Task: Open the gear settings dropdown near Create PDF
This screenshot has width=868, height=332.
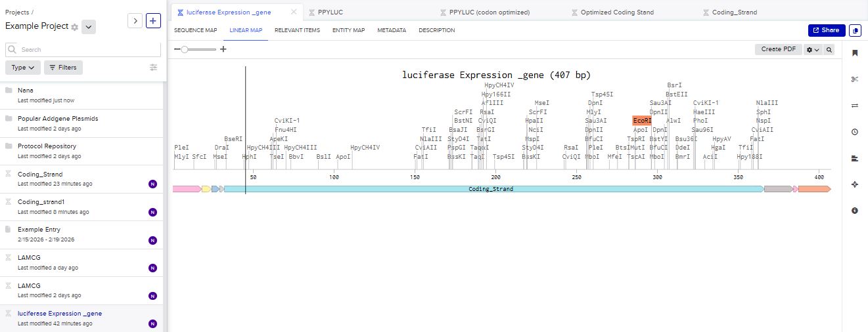Action: coord(813,49)
